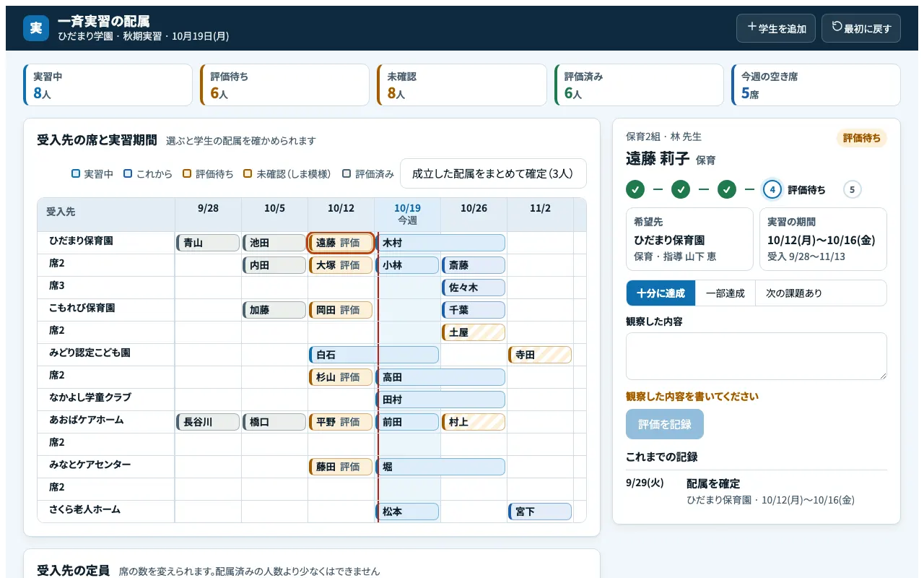This screenshot has height=578, width=924.
Task: Click step 5 circle in the progress tracker
Action: tap(853, 190)
